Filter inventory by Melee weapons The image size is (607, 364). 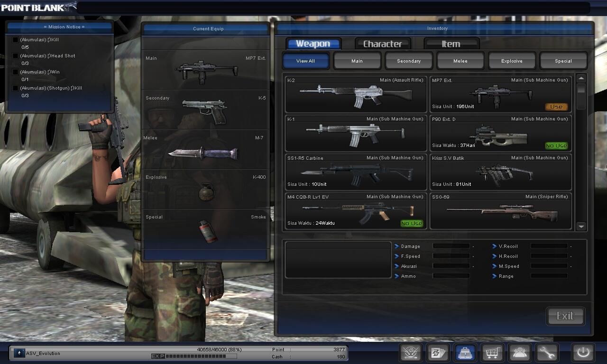point(460,61)
